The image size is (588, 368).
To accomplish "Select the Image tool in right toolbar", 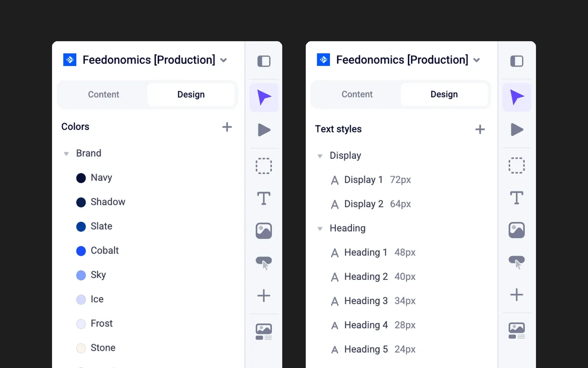I will 517,230.
